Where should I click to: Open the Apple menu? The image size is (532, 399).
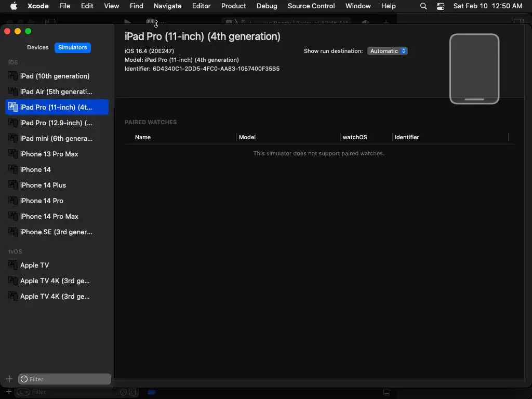14,6
